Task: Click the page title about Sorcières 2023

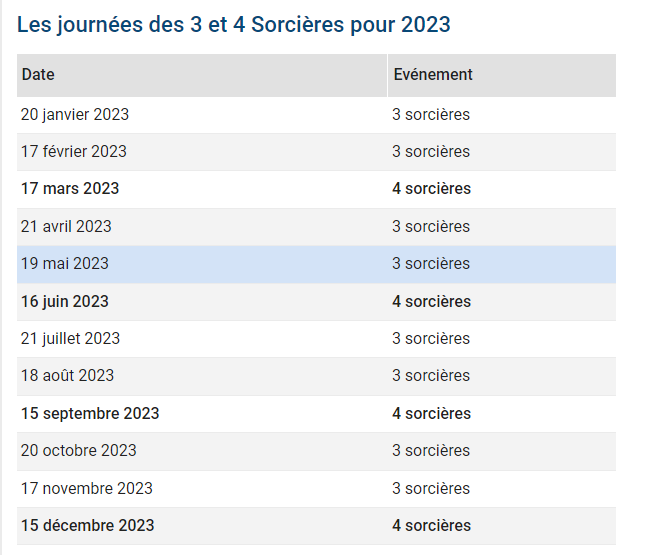Action: pos(233,24)
